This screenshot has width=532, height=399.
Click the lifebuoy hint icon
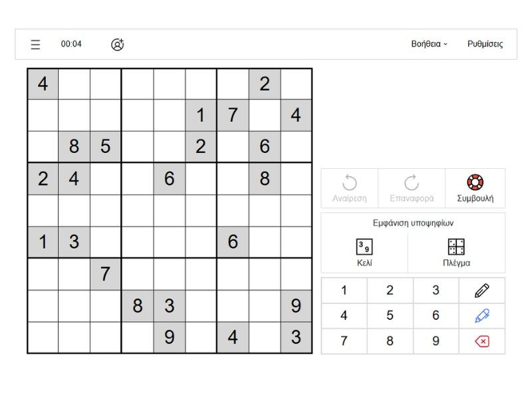click(475, 183)
